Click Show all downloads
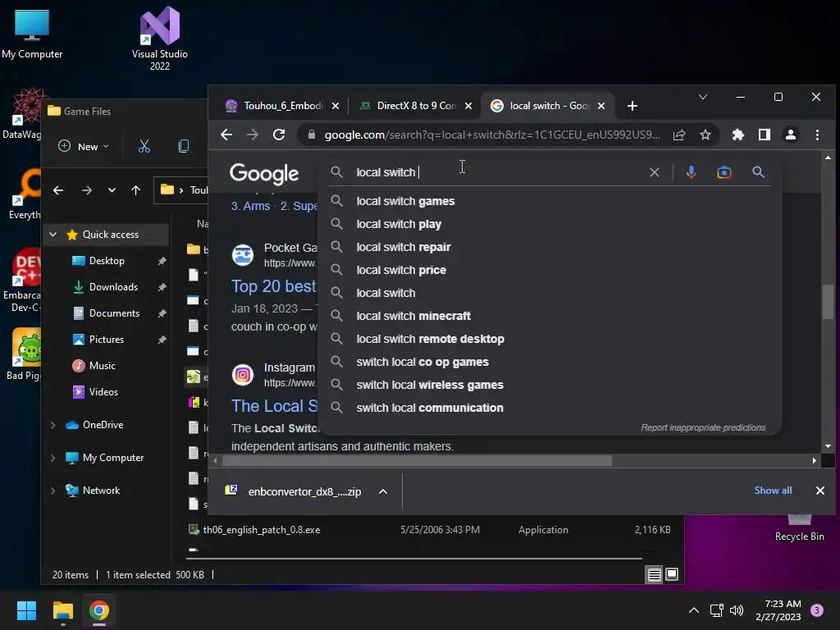Screen dimensions: 840x630 [773, 491]
